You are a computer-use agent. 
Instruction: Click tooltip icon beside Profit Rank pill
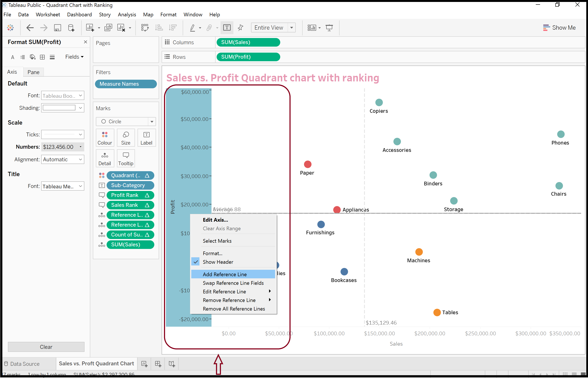tap(102, 195)
